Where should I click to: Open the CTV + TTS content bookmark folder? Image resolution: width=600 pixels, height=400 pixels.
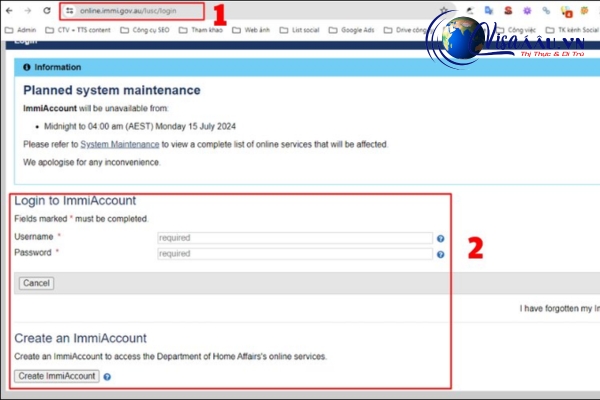[78, 30]
